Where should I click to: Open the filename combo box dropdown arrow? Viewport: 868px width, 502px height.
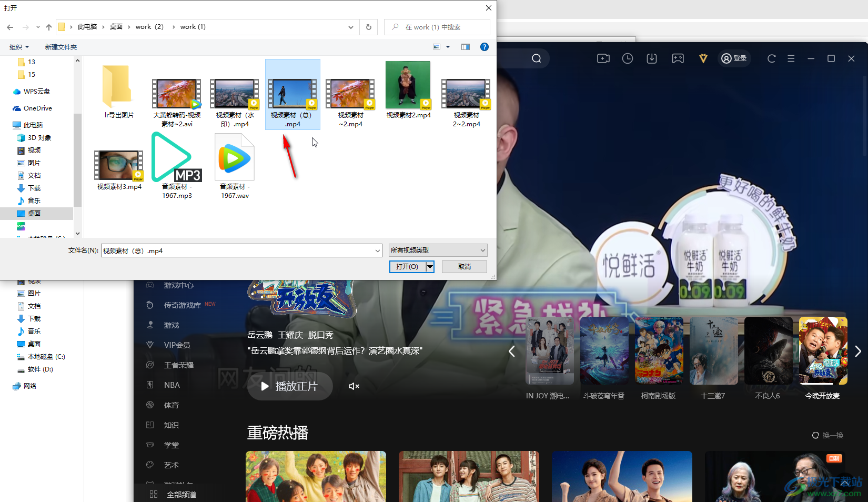point(377,250)
